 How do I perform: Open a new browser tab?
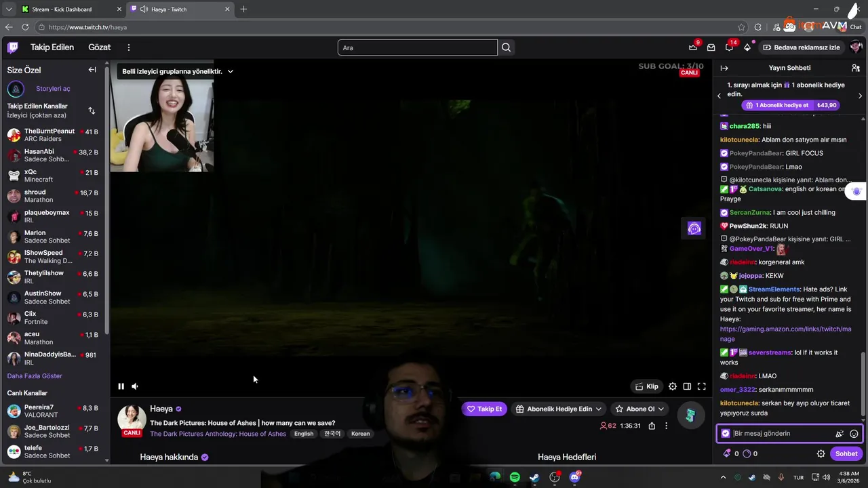click(x=243, y=9)
